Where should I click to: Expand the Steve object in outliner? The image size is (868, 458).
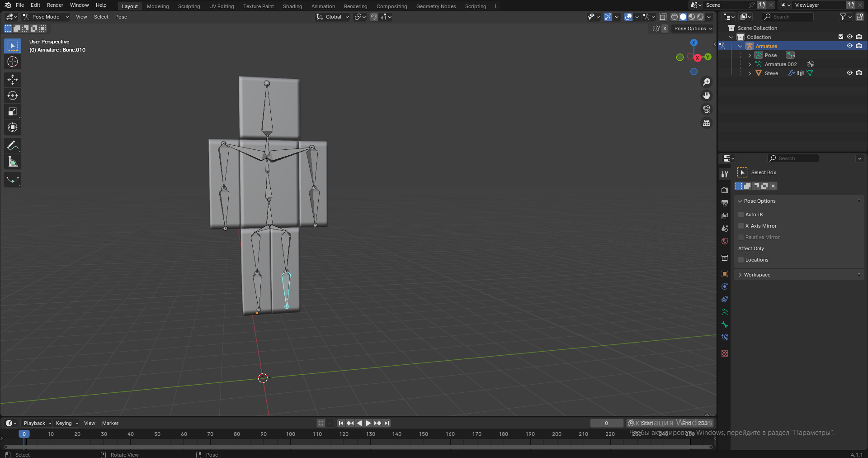pyautogui.click(x=750, y=73)
